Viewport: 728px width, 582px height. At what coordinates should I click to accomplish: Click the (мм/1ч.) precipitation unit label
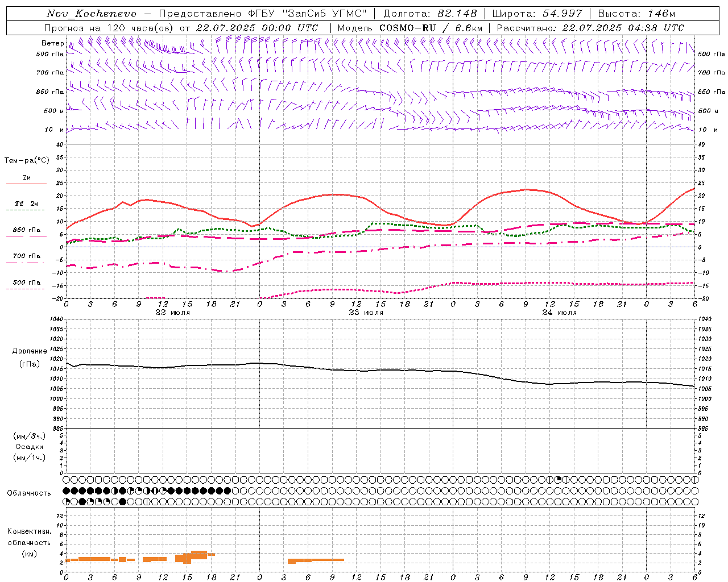30,458
